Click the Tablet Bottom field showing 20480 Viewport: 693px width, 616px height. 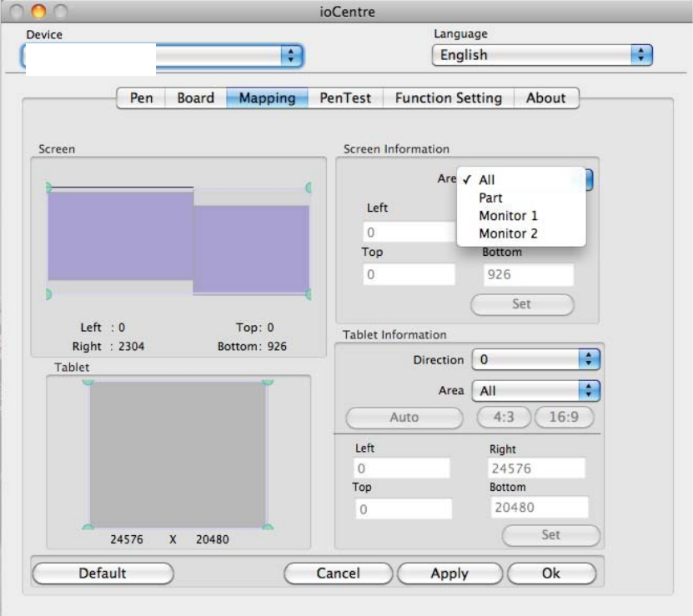[540, 508]
